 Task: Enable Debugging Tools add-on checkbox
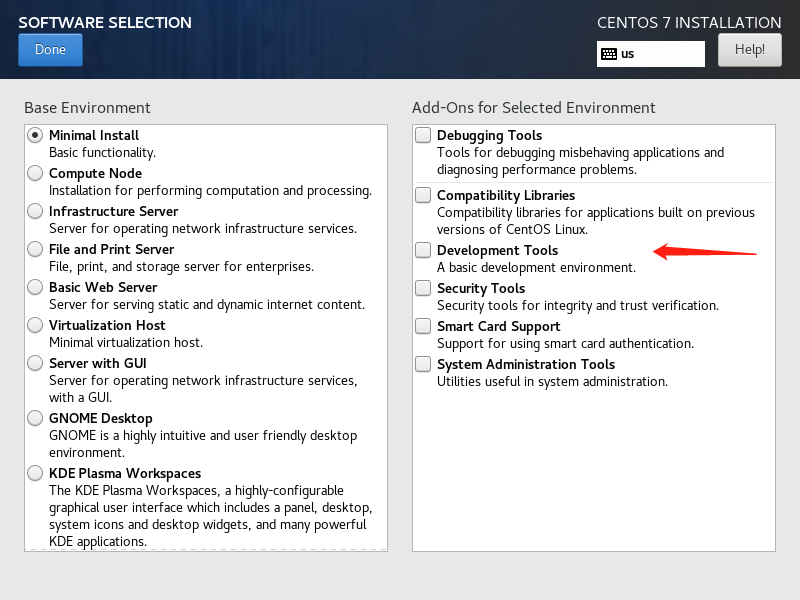pyautogui.click(x=424, y=135)
